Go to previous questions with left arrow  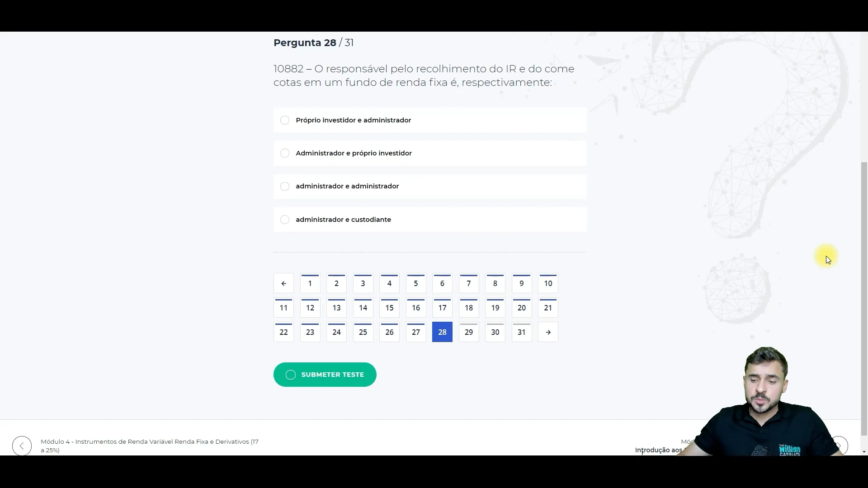(283, 283)
